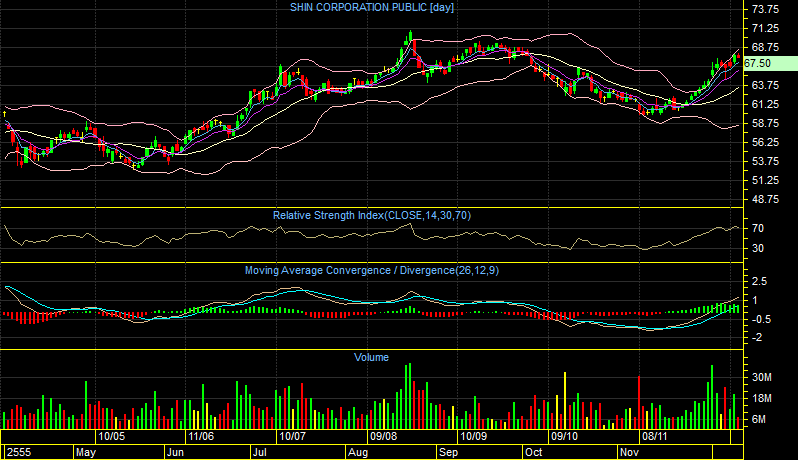This screenshot has height=460, width=798.
Task: Click the Jul month label
Action: [260, 452]
